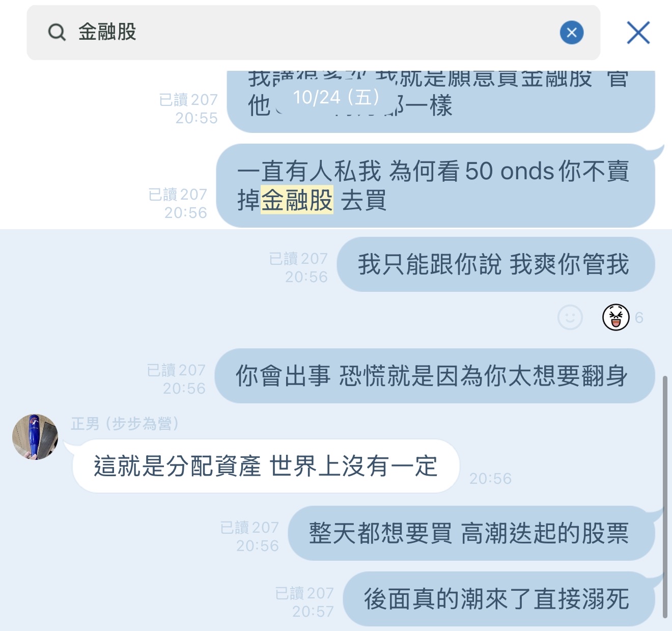
Task: Add a reaction with the smiley face icon
Action: tap(570, 317)
